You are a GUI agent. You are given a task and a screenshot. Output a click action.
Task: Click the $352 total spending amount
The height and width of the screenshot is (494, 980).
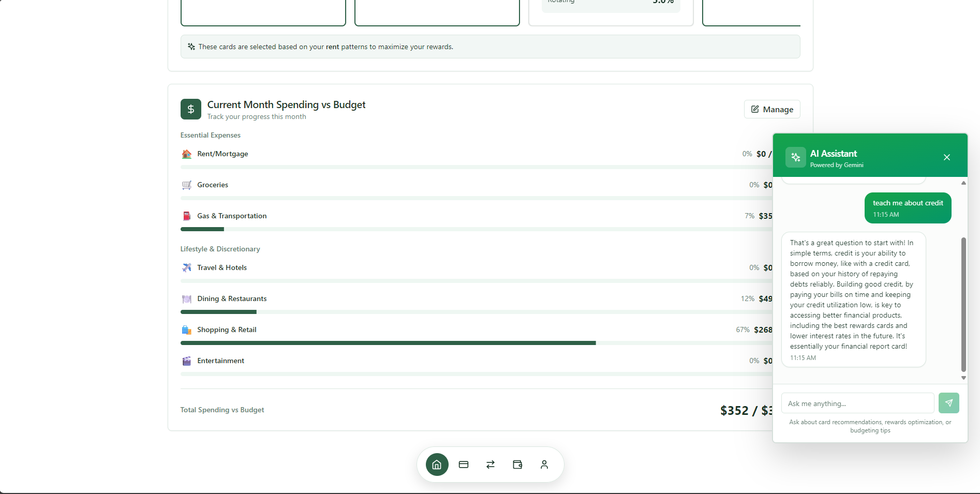pyautogui.click(x=734, y=411)
